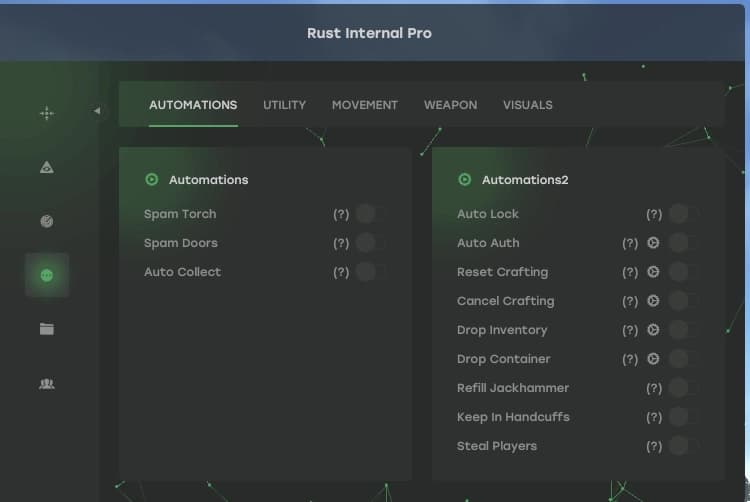Select the round globe sidebar icon
Viewport: 750px width, 502px height.
coord(47,221)
